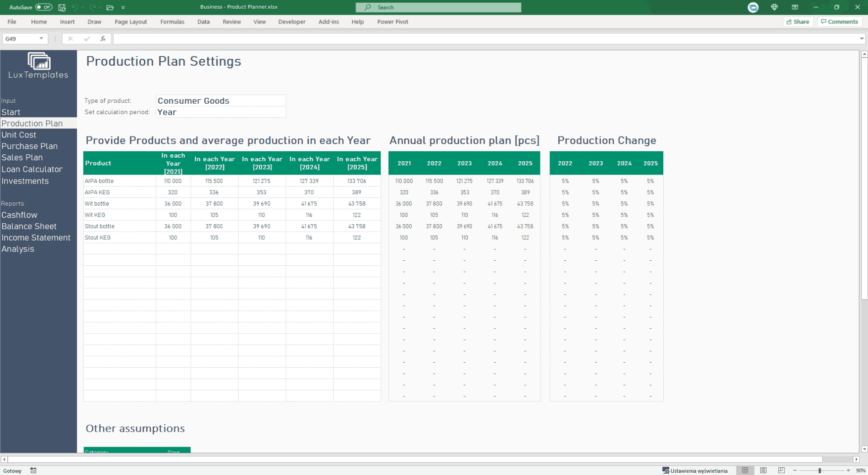
Task: Click the Redo arrow icon
Action: (93, 7)
